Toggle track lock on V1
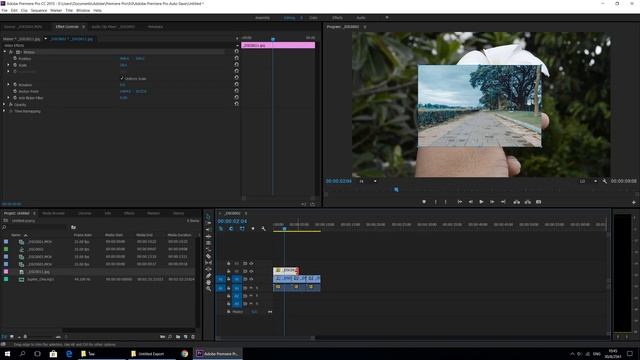The height and width of the screenshot is (360, 640). pyautogui.click(x=229, y=279)
